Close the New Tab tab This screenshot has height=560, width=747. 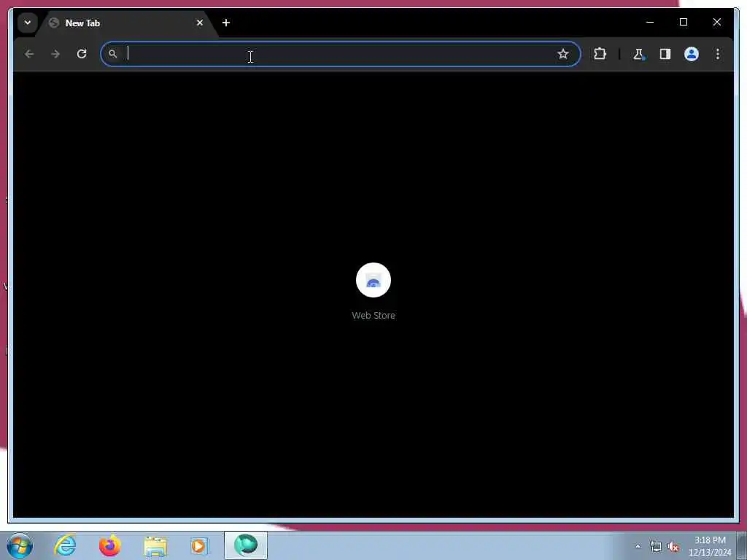click(x=200, y=23)
